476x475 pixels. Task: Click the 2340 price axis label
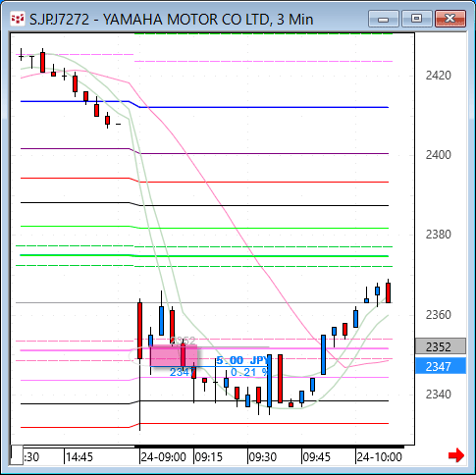pyautogui.click(x=439, y=395)
